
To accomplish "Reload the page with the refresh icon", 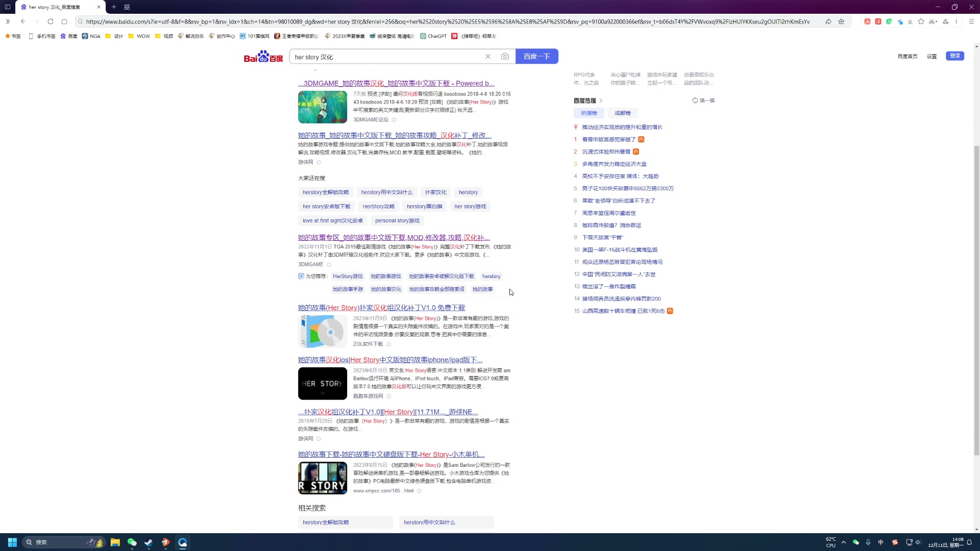I will (50, 21).
